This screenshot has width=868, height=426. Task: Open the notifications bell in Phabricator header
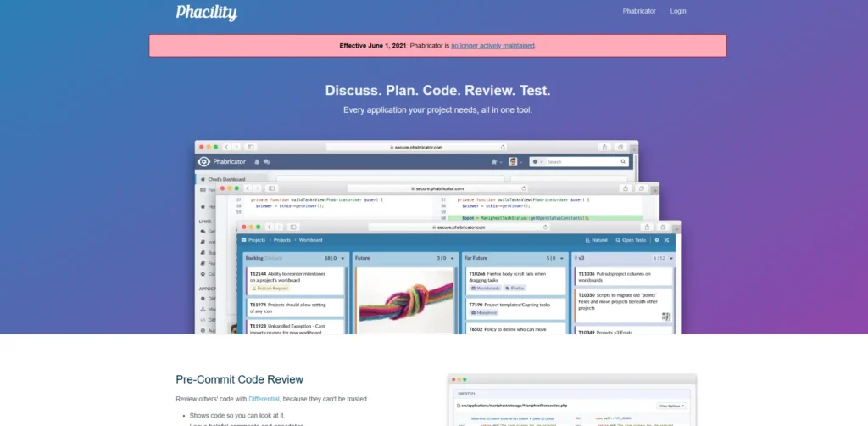tap(257, 162)
